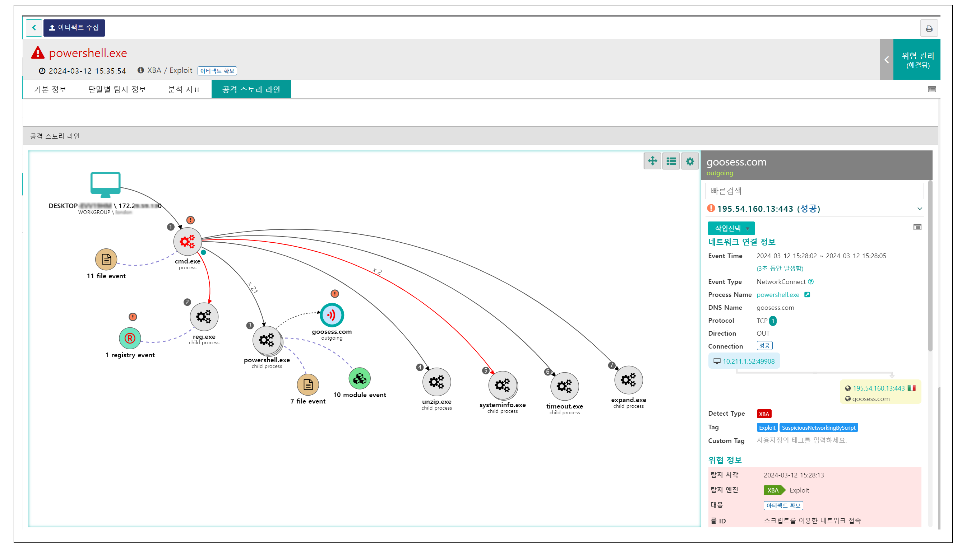Viewport: 971px width, 560px height.
Task: Select the 10 module event node
Action: 360,378
